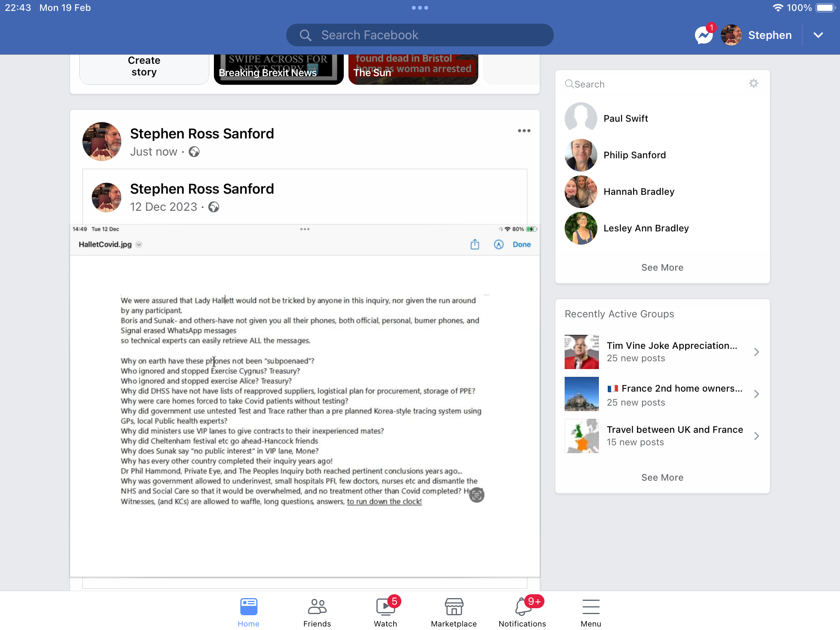Tap the share icon in the HalletCovid.jpg image

point(475,244)
